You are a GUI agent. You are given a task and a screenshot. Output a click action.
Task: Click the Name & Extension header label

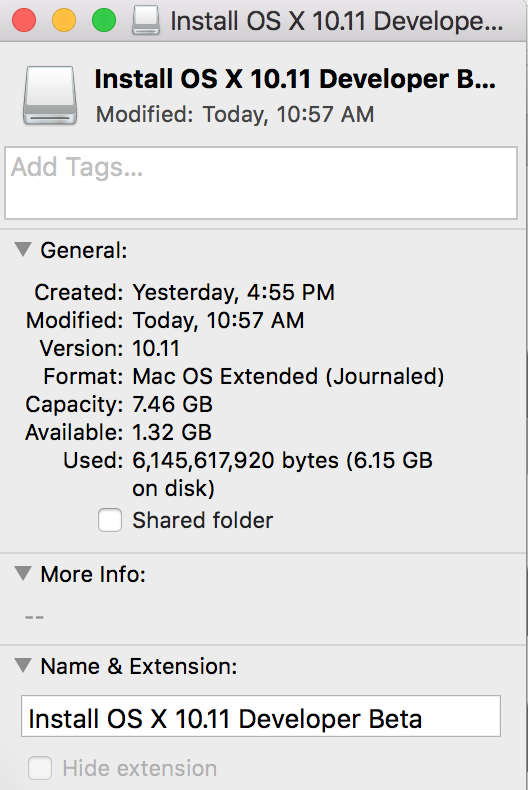click(139, 666)
